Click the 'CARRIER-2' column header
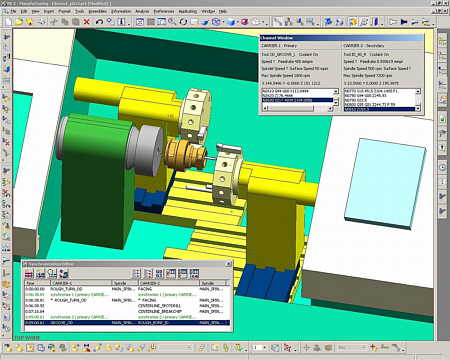Screen dimensions: 450x360 coord(168,283)
